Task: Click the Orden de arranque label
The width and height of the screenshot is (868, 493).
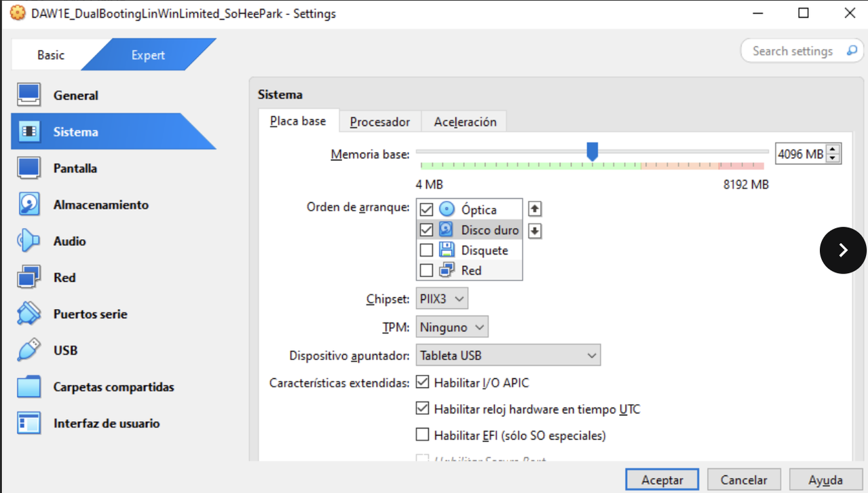Action: point(358,207)
